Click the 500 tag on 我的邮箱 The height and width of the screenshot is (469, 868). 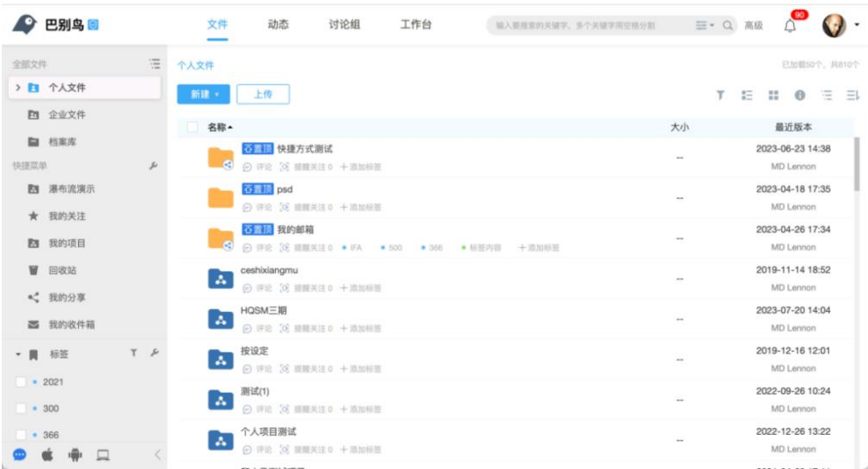coord(392,248)
